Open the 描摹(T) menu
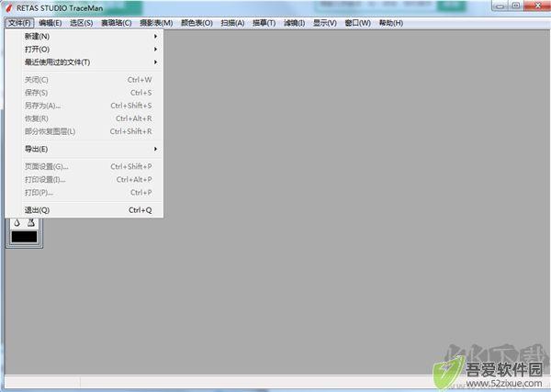Image resolution: width=551 pixels, height=392 pixels. 264,23
